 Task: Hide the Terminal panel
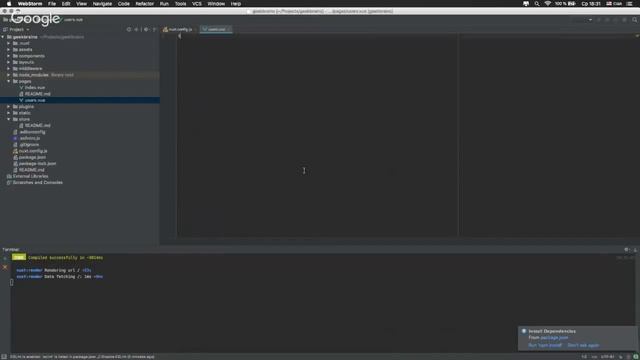click(x=635, y=249)
